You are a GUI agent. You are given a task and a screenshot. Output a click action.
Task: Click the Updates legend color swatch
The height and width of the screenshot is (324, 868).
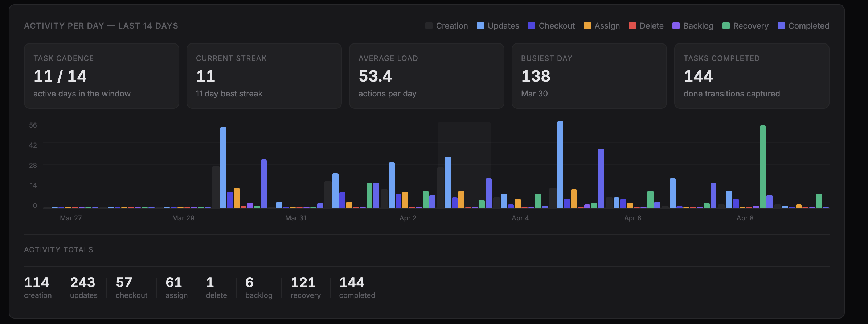pos(480,26)
